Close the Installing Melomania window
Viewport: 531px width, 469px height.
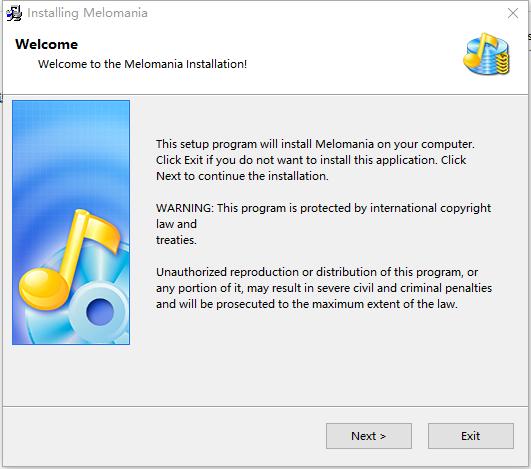tap(513, 13)
